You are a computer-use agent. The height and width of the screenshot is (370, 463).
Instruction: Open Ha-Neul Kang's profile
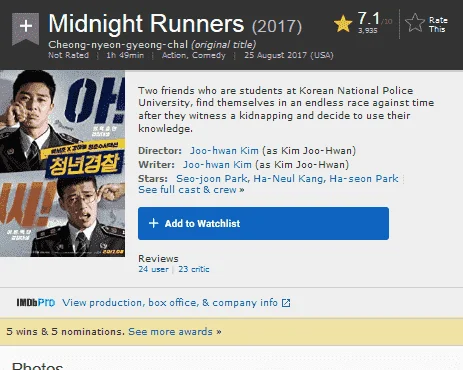tap(289, 179)
